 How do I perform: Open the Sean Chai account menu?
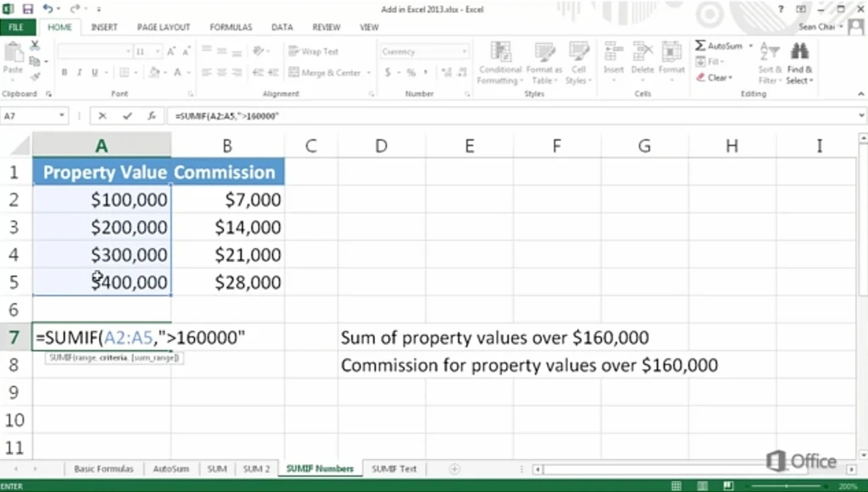tap(820, 26)
